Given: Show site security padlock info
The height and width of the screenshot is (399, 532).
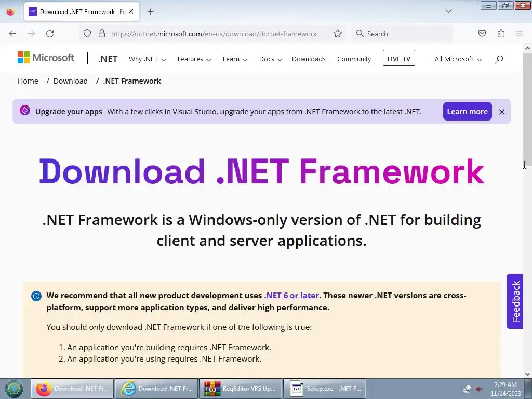Looking at the screenshot, I should (x=101, y=34).
